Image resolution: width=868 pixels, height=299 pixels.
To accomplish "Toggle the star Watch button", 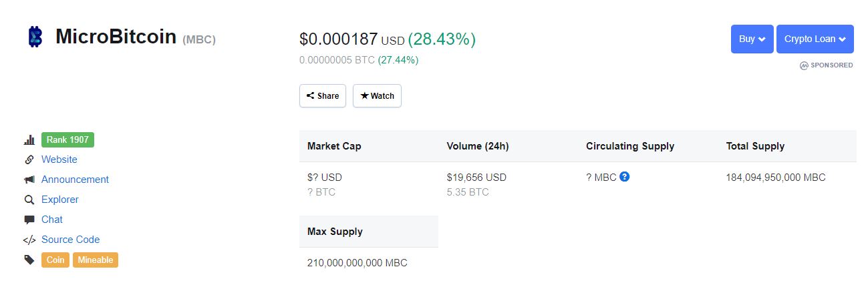I will coord(377,95).
